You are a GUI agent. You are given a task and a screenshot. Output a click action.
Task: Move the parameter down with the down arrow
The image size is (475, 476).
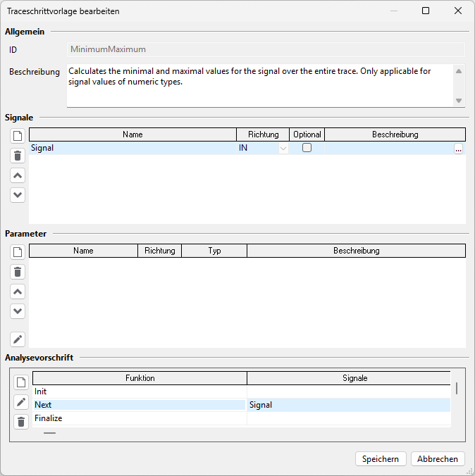pyautogui.click(x=18, y=311)
